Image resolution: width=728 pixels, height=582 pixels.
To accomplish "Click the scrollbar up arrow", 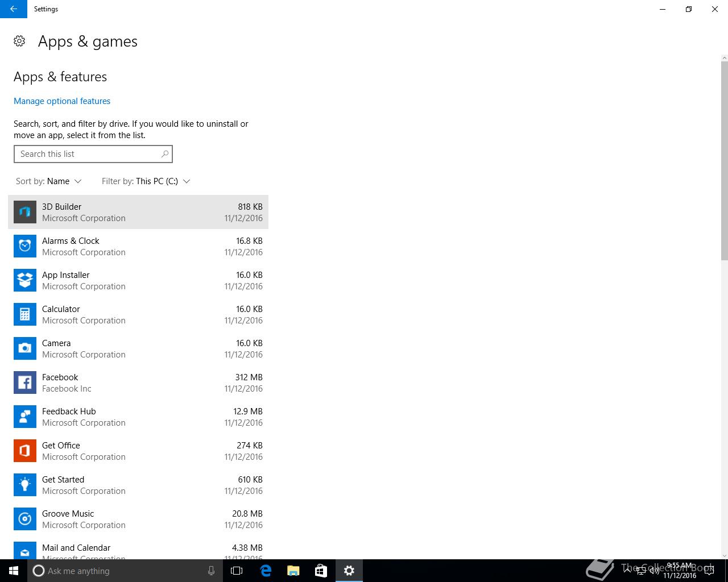I will coord(724,58).
